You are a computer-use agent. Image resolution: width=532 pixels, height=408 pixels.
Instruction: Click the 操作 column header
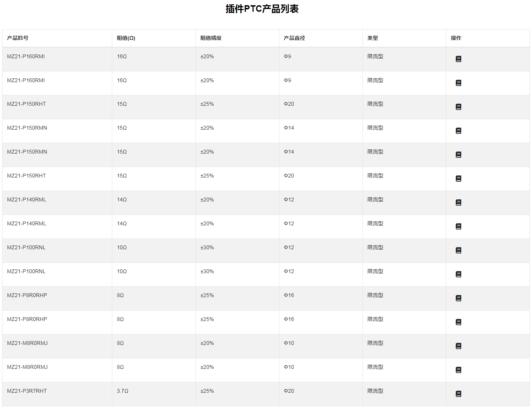[x=456, y=38]
